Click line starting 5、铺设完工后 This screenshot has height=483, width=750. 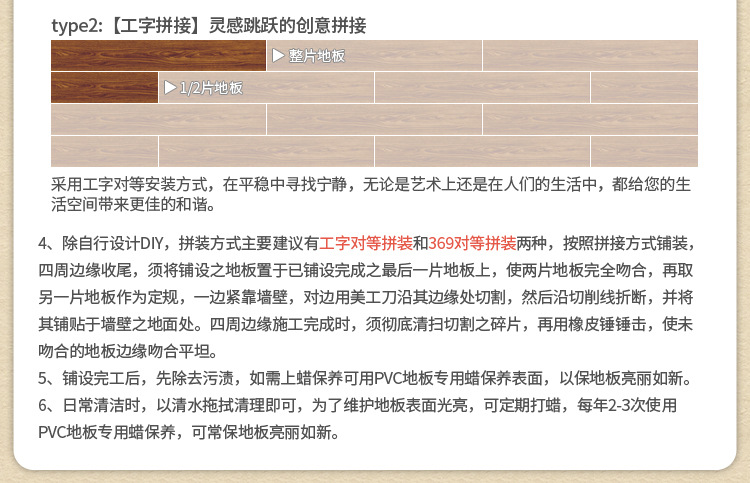[x=366, y=378]
